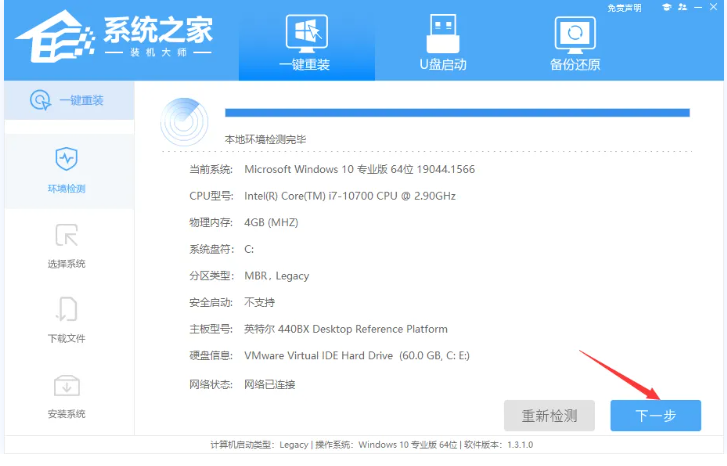Screen dimensions: 727x466
Task: Click the 计算机启动类型 Legacy status entry
Action: click(x=259, y=445)
